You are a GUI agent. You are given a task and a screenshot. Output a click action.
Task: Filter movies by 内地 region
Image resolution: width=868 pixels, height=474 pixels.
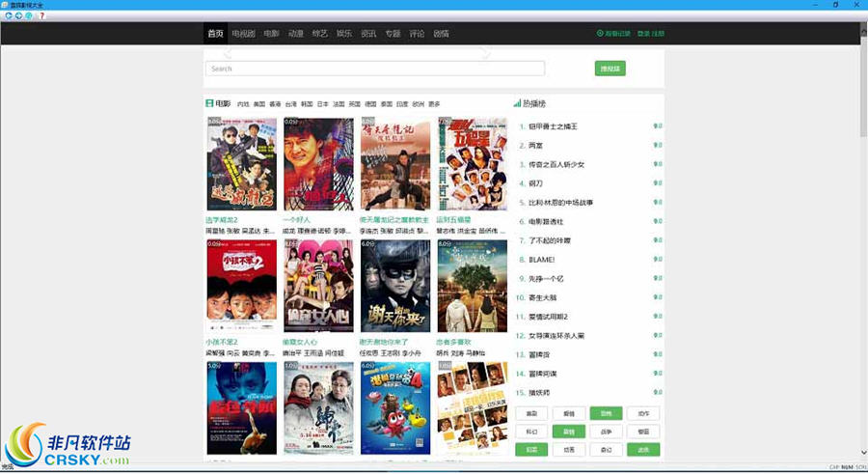tap(243, 104)
